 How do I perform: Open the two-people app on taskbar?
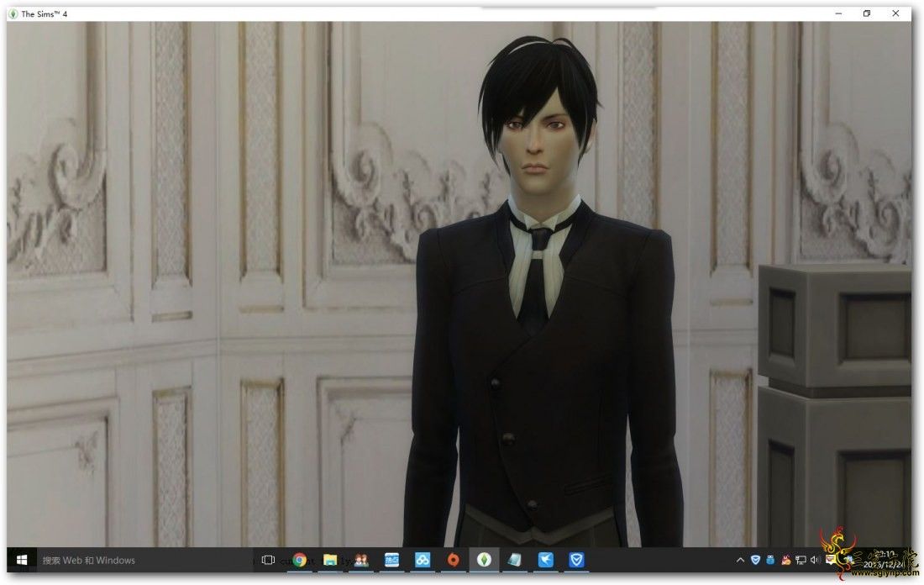361,561
